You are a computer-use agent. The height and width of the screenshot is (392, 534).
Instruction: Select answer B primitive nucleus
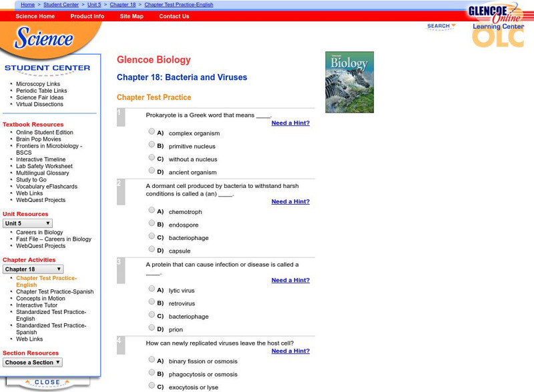pyautogui.click(x=152, y=144)
